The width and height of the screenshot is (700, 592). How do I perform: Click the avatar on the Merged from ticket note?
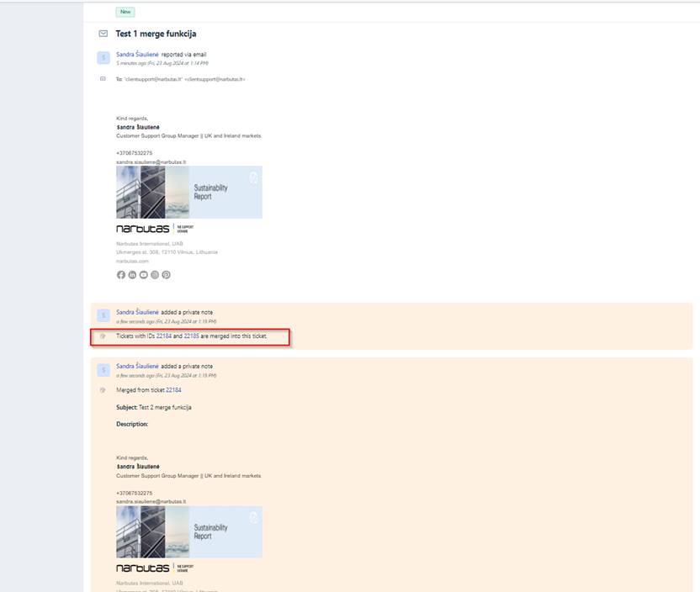(x=103, y=370)
